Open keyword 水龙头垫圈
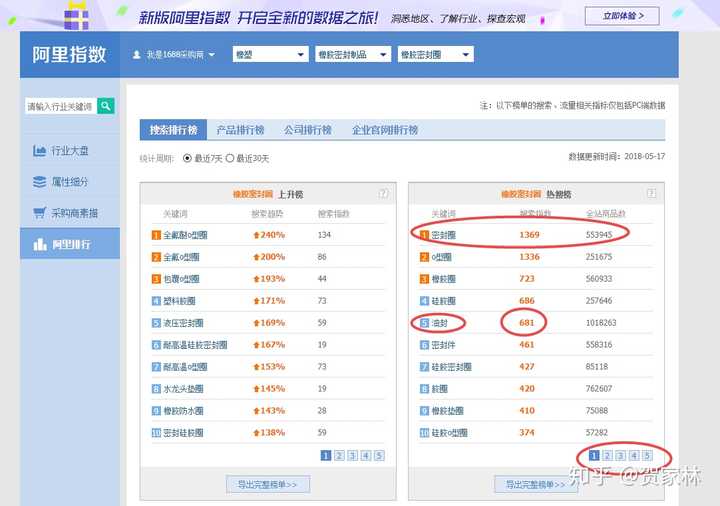The image size is (720, 506). click(x=183, y=389)
